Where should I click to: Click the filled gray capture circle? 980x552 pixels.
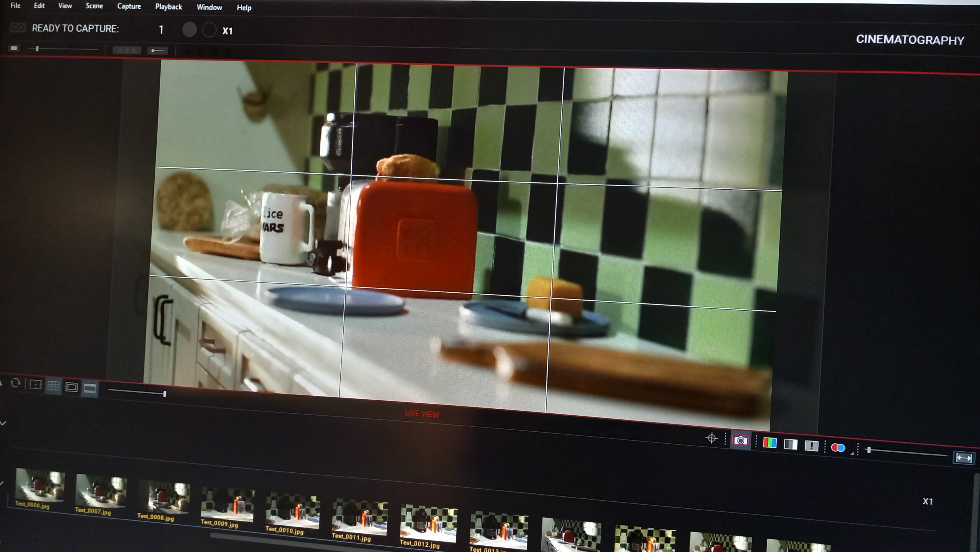[189, 29]
